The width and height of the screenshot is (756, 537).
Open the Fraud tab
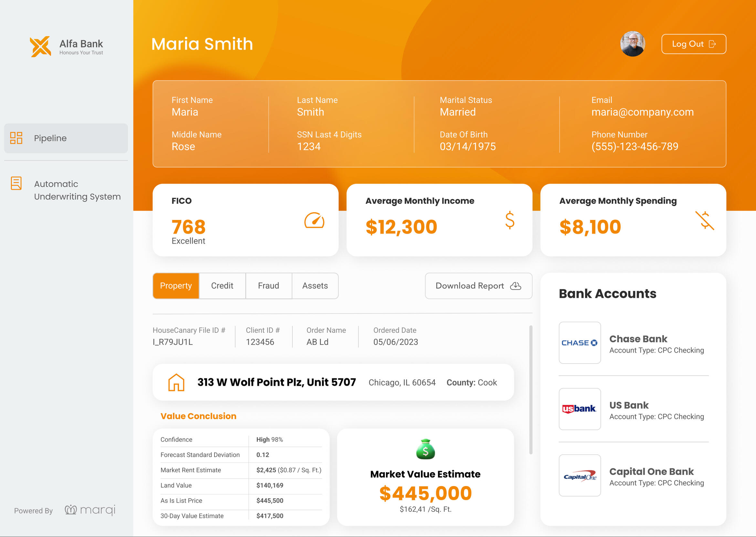click(269, 286)
